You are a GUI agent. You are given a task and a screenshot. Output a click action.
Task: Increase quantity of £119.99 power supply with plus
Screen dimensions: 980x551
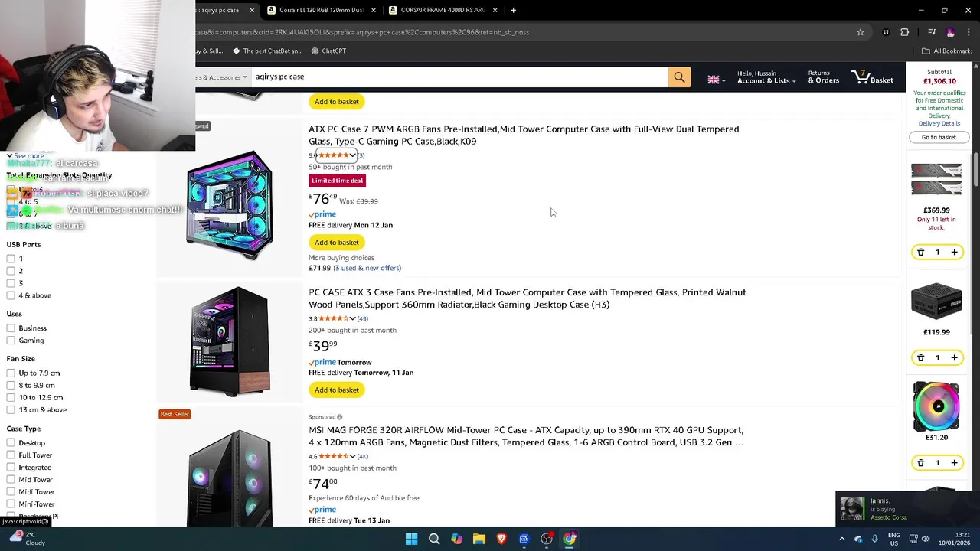954,357
